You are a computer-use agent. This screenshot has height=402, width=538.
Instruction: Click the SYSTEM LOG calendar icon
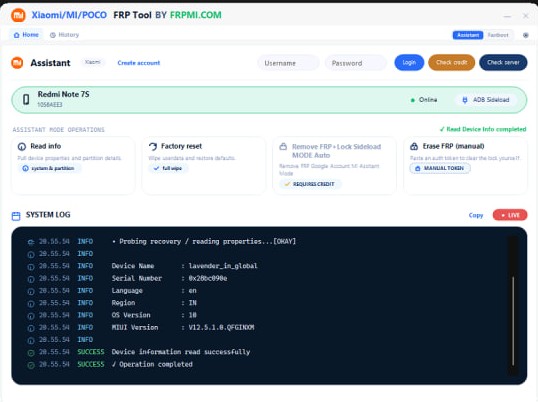[x=16, y=216]
